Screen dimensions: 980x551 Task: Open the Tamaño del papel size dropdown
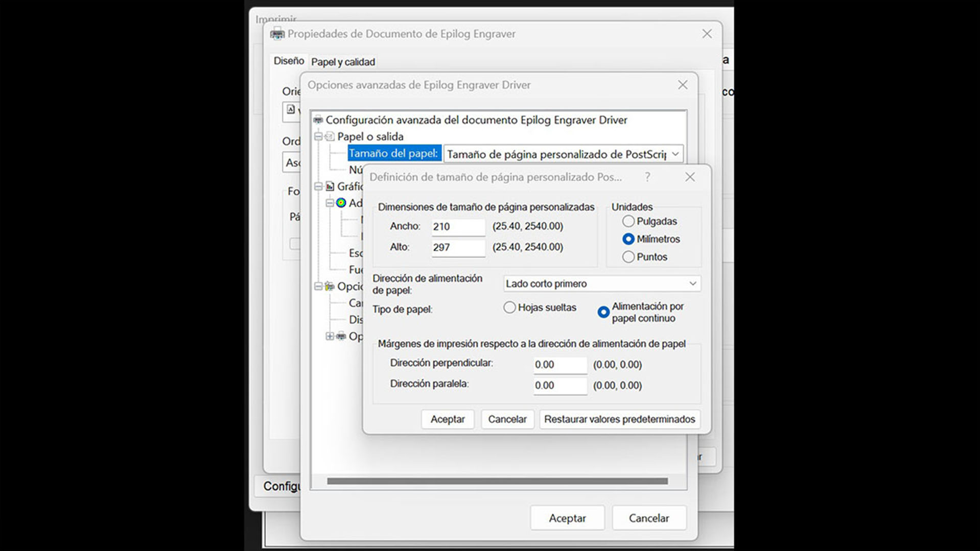point(563,154)
